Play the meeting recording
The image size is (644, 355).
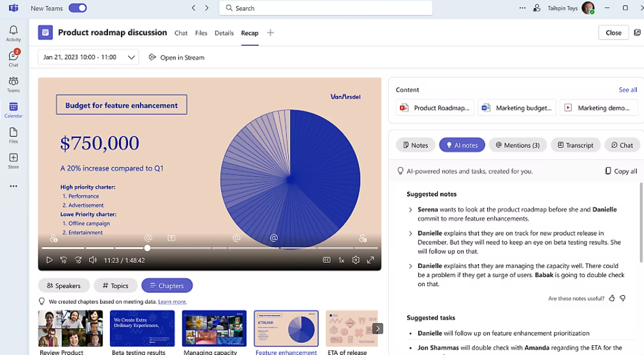click(49, 260)
